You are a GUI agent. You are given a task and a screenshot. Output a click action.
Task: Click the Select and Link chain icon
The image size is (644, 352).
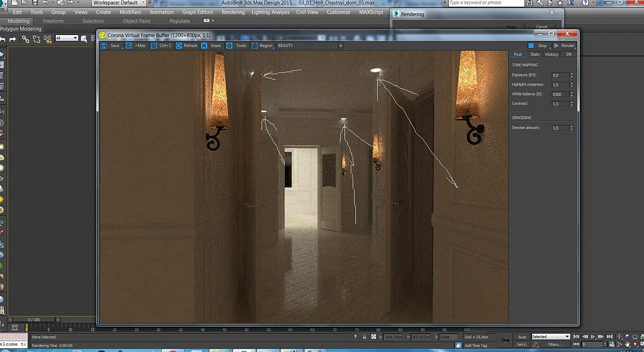(x=26, y=39)
